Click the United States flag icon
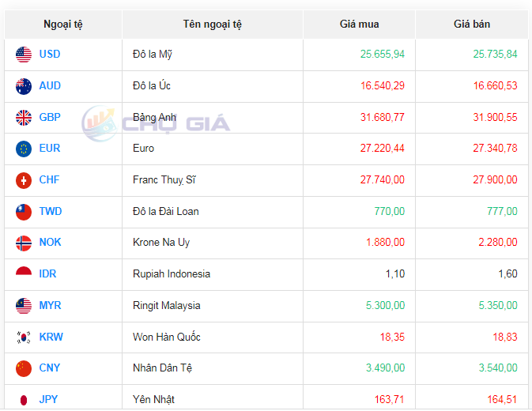Image resolution: width=532 pixels, height=411 pixels. click(24, 55)
